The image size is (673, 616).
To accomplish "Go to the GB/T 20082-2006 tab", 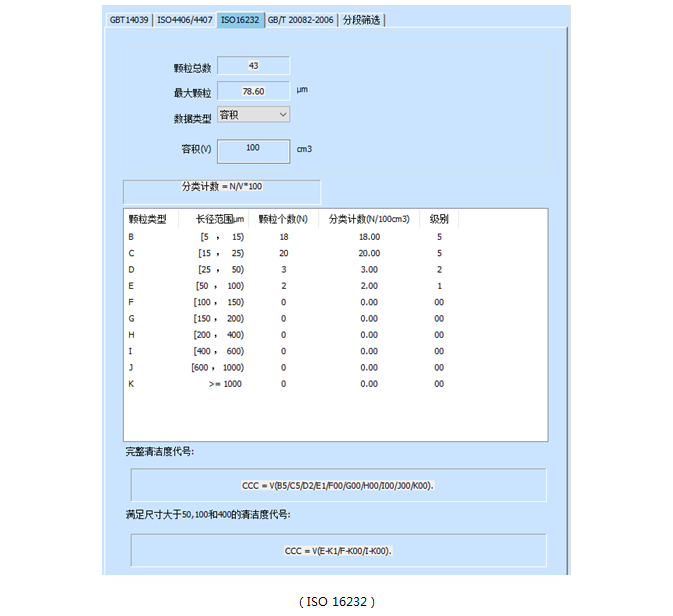I will click(301, 20).
